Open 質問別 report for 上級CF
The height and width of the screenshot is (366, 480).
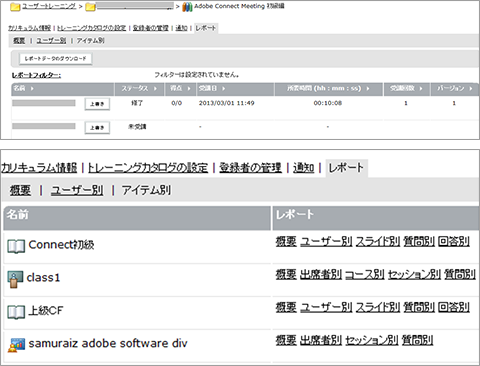(419, 307)
